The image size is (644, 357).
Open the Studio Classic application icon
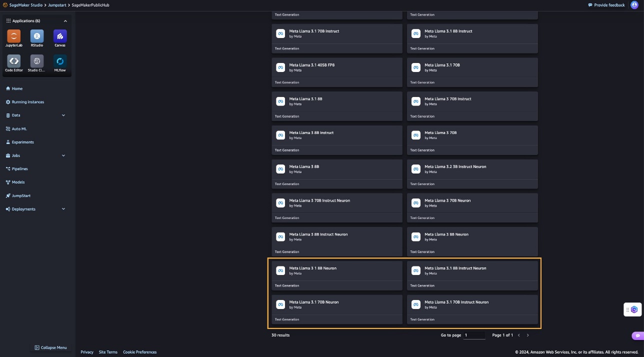pos(37,61)
